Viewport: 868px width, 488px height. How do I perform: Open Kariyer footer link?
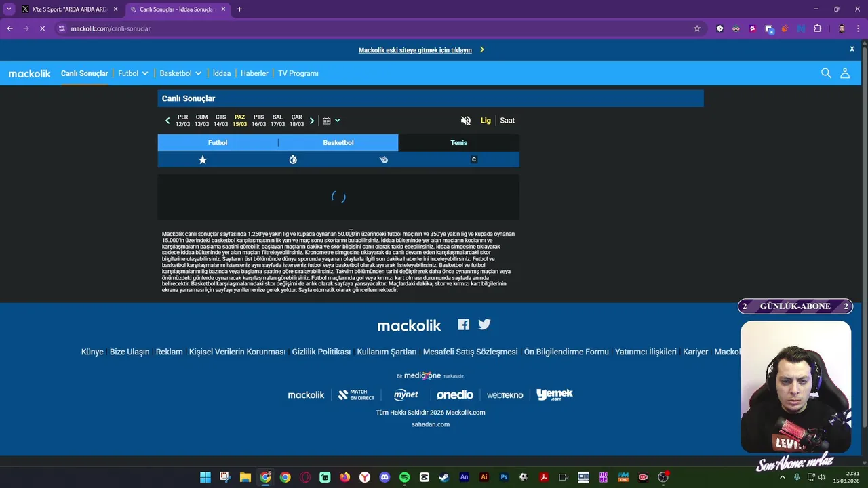point(695,352)
